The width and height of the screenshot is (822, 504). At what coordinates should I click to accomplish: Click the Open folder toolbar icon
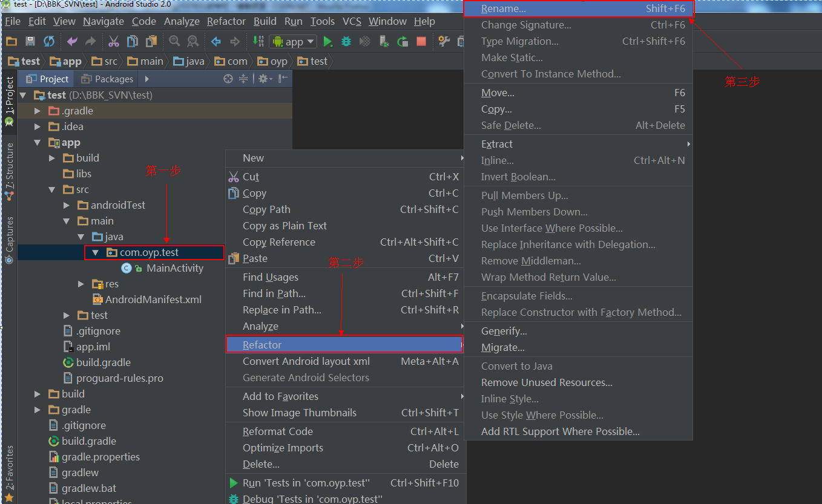click(x=12, y=41)
